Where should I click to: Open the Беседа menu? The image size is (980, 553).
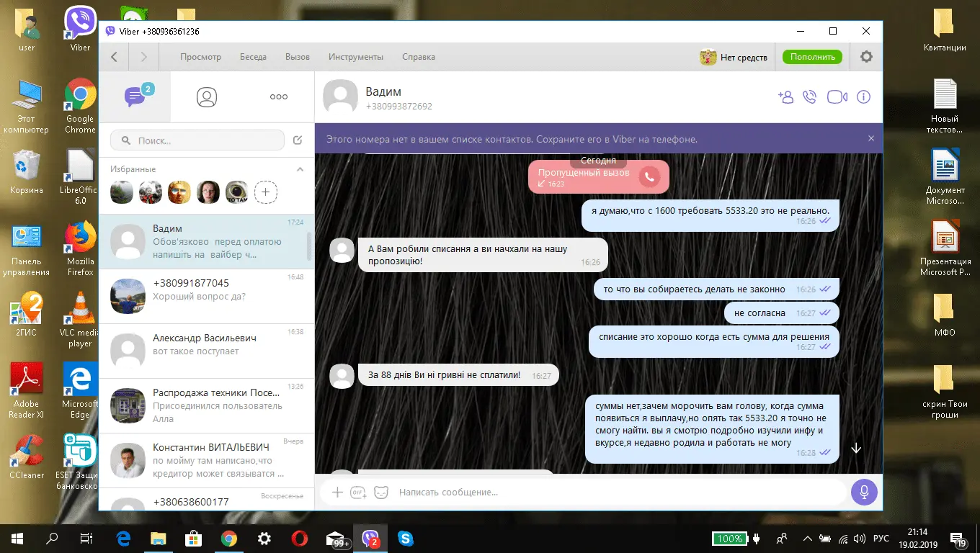click(253, 57)
